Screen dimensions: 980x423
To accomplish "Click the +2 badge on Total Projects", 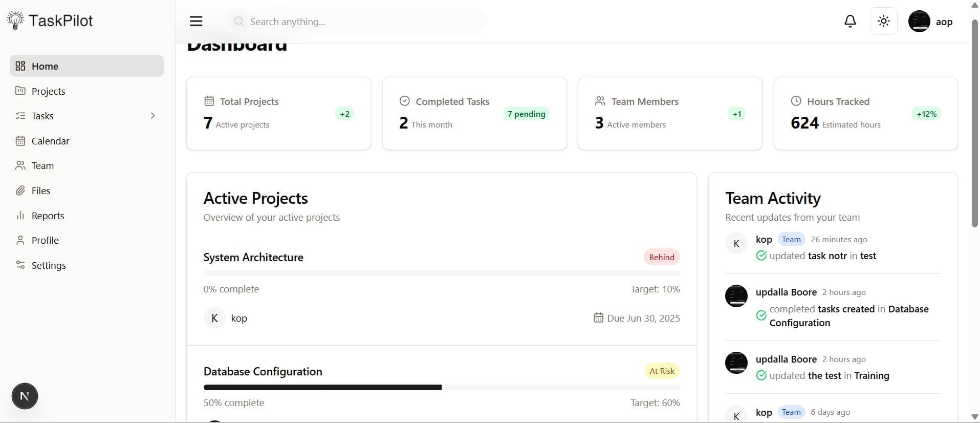I will pos(345,114).
